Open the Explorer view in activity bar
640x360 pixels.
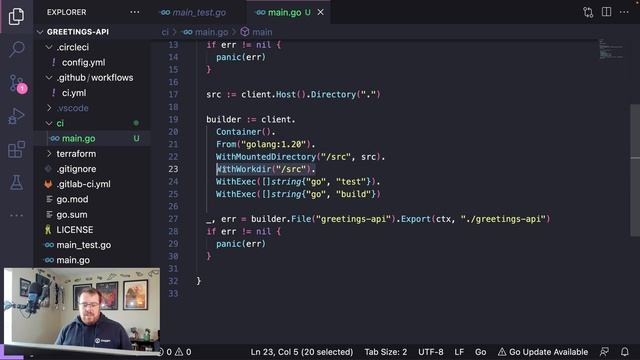tap(16, 16)
